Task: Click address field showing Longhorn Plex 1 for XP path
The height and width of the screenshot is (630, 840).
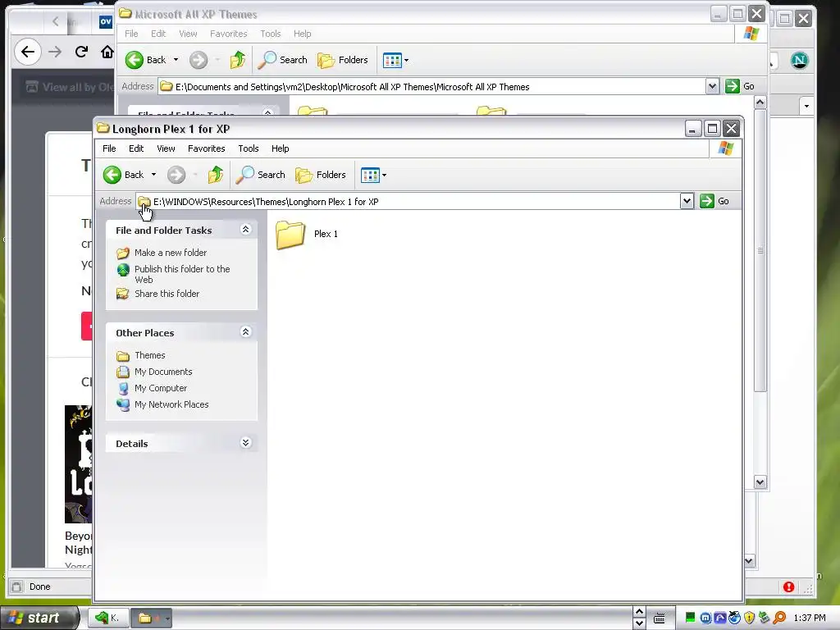Action: click(x=409, y=202)
